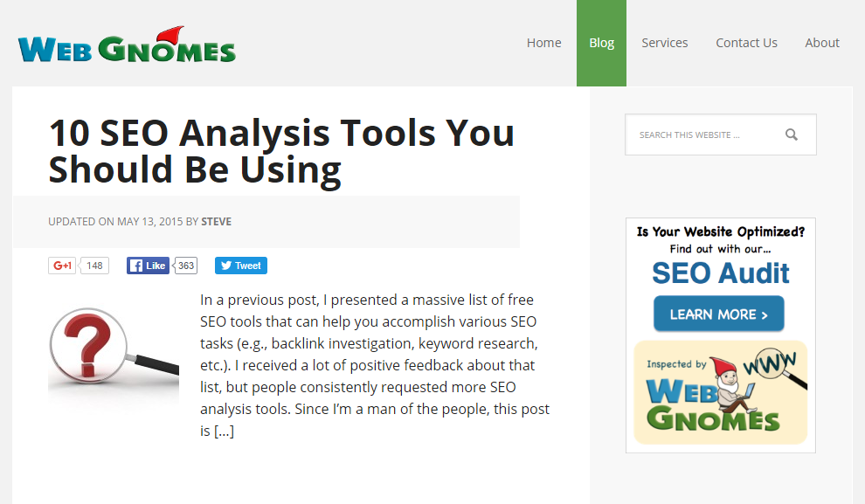
Task: Click the Google +1 count 148
Action: tap(94, 266)
